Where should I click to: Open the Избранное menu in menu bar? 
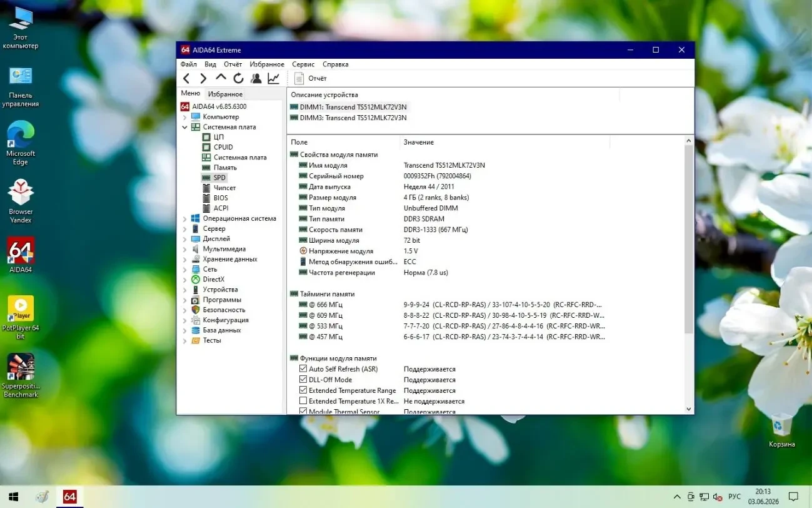coord(267,64)
